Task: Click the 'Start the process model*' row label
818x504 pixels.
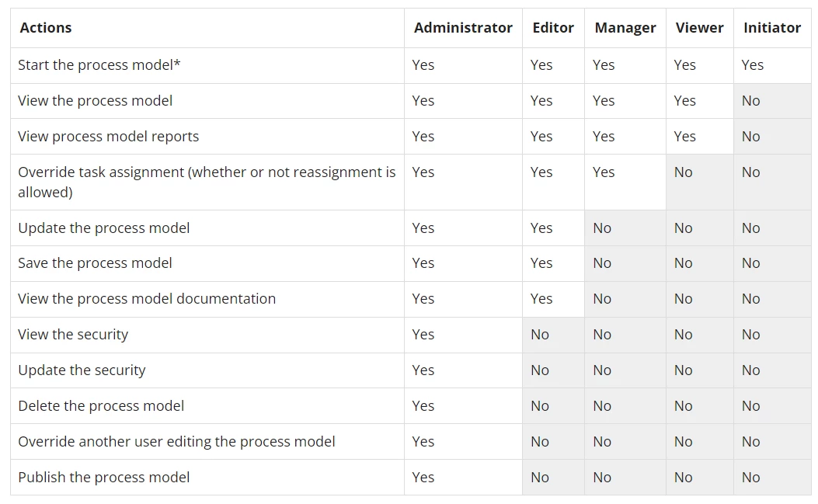Action: tap(99, 64)
